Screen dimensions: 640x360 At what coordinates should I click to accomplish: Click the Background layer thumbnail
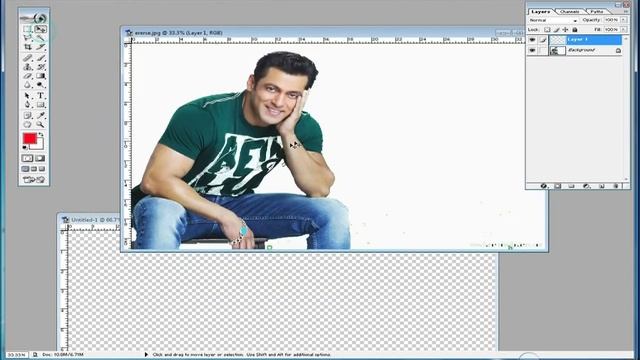[x=557, y=50]
